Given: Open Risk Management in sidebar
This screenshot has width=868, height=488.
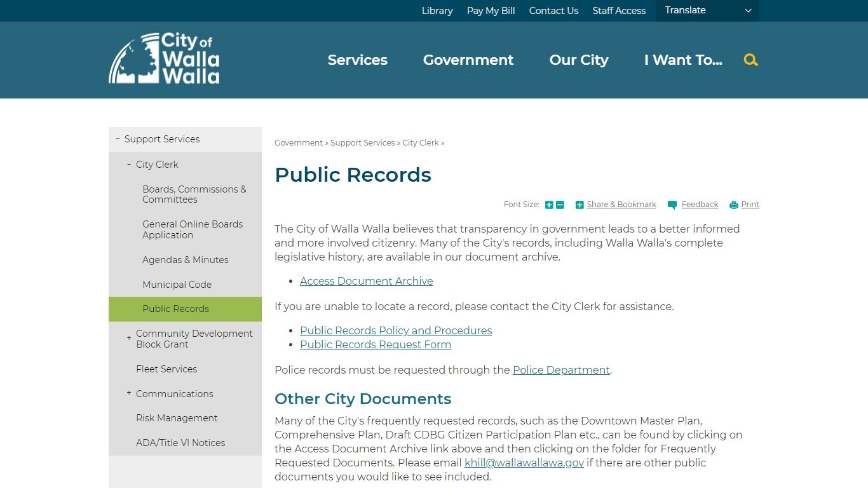Looking at the screenshot, I should pyautogui.click(x=177, y=417).
